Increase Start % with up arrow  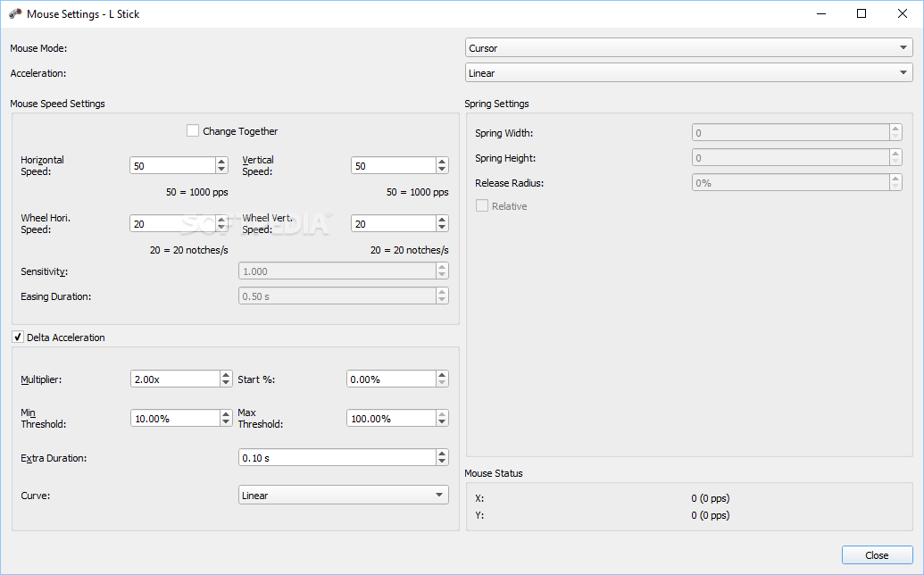pyautogui.click(x=442, y=375)
